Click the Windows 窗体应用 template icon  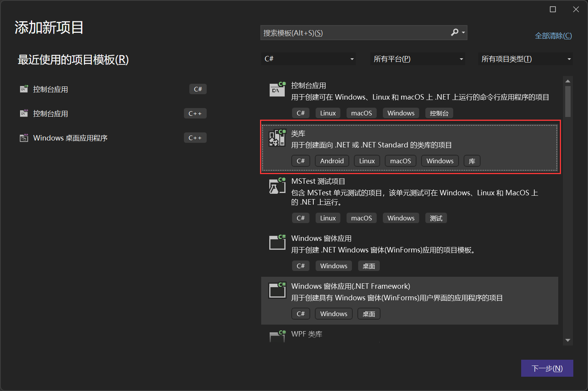[x=277, y=243]
